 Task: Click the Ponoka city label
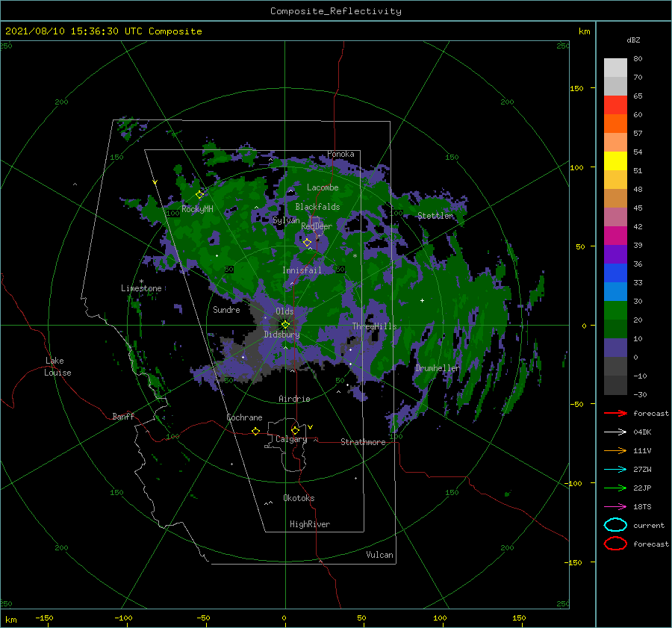340,154
